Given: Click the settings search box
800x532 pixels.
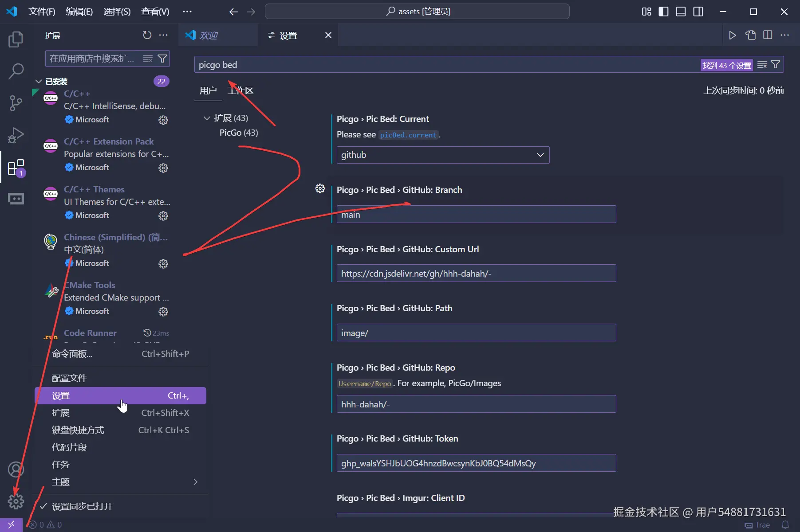Looking at the screenshot, I should [x=447, y=65].
